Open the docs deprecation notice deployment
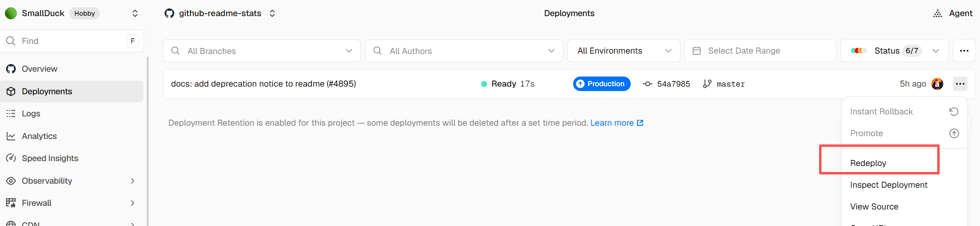980x226 pixels. pyautogui.click(x=263, y=84)
